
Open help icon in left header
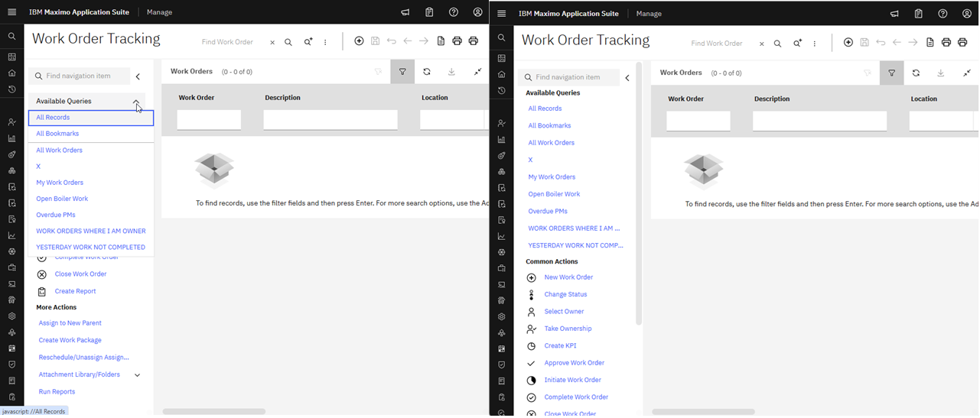[x=454, y=12]
